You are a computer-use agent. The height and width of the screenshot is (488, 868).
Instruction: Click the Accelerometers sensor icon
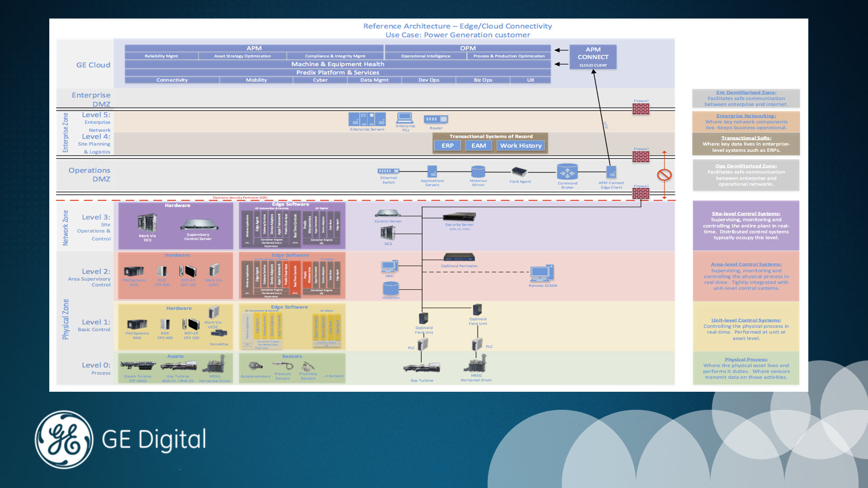[255, 366]
